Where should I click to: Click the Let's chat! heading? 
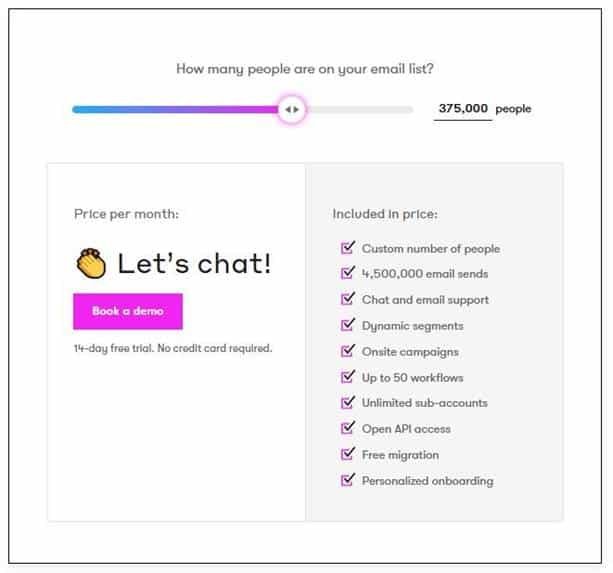tap(194, 264)
